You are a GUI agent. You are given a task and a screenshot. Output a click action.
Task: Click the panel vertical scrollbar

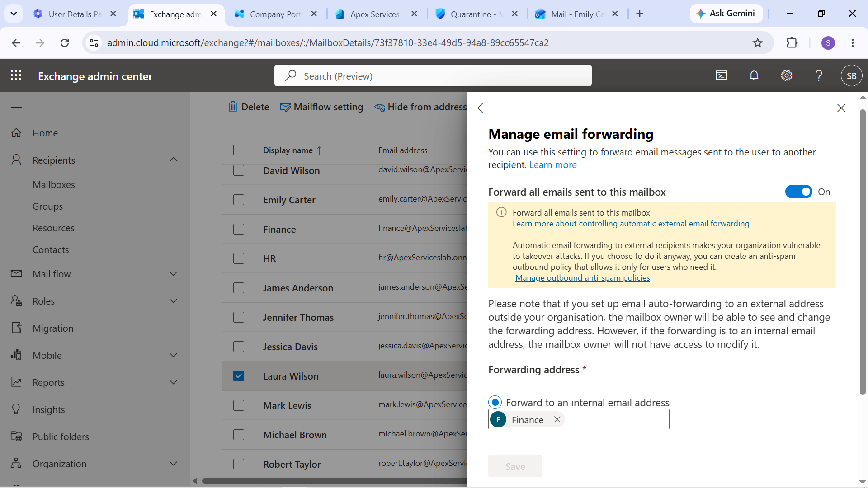[x=863, y=252]
